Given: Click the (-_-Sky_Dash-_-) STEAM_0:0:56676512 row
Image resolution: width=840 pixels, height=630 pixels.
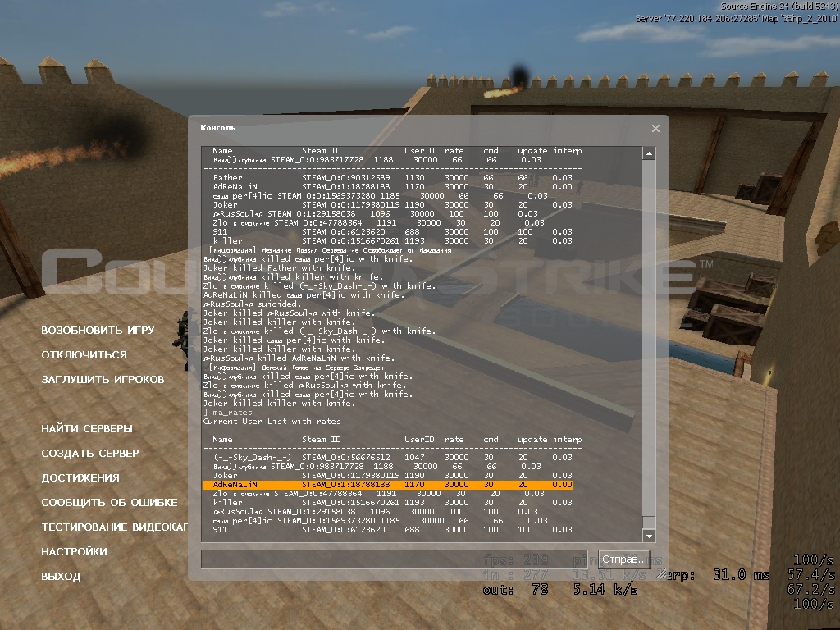Looking at the screenshot, I should pyautogui.click(x=393, y=457).
